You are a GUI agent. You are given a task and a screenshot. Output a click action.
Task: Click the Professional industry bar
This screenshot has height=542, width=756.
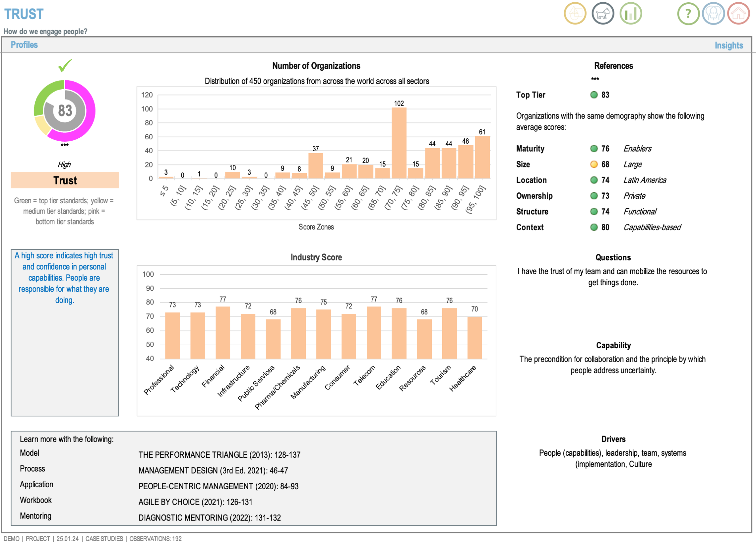click(172, 336)
